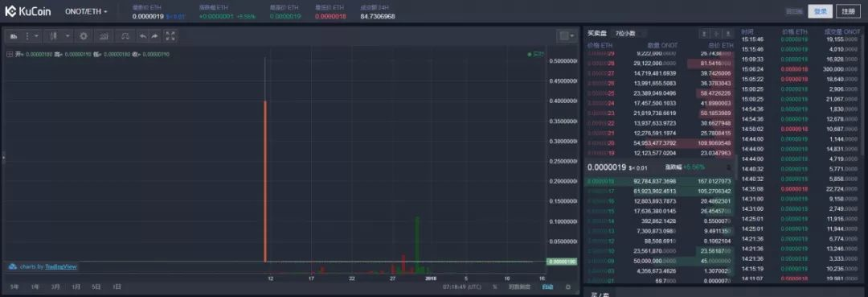Redo chart action arrow
The width and height of the screenshot is (868, 297).
coord(154,36)
